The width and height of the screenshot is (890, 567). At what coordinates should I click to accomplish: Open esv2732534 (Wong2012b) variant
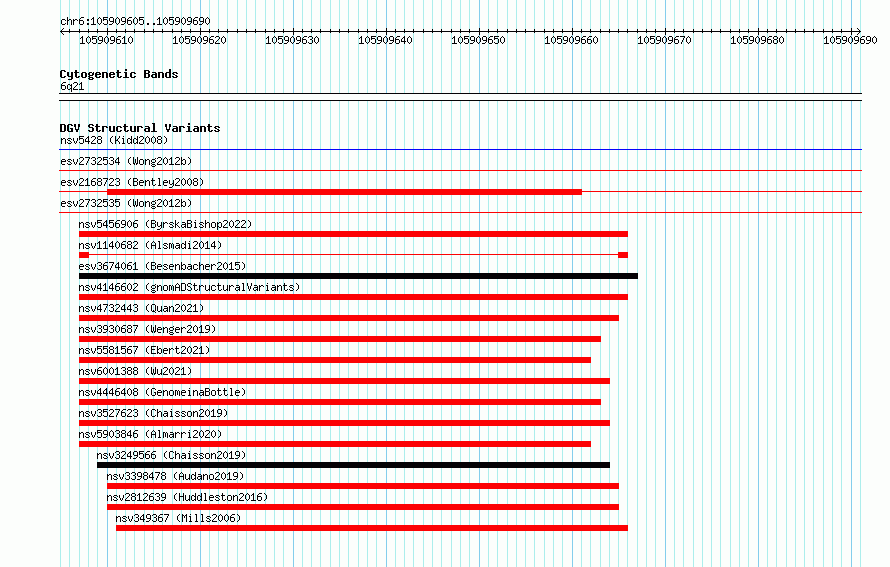tap(126, 161)
